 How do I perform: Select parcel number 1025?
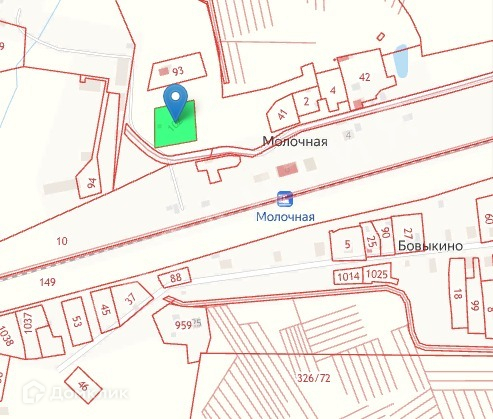(x=377, y=274)
